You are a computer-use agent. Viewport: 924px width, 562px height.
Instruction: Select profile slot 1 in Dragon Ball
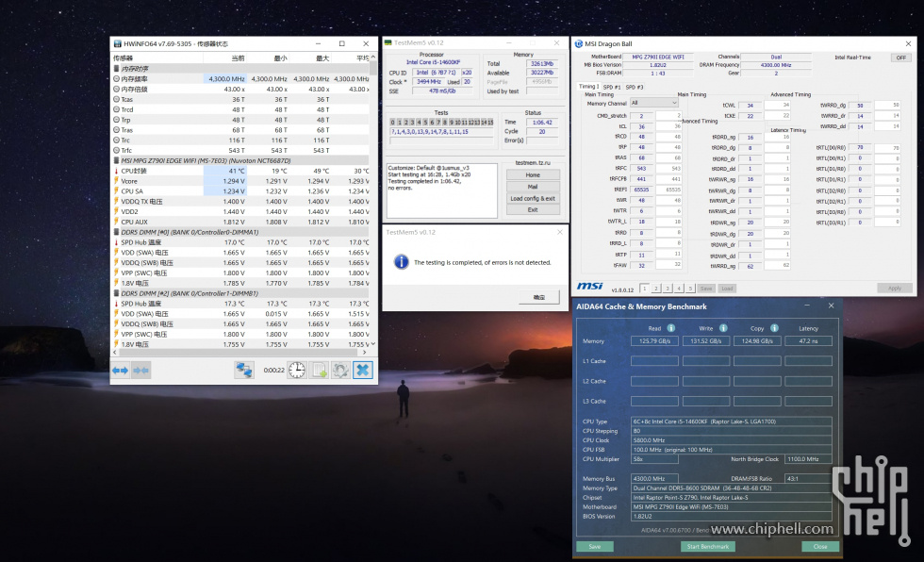point(645,288)
